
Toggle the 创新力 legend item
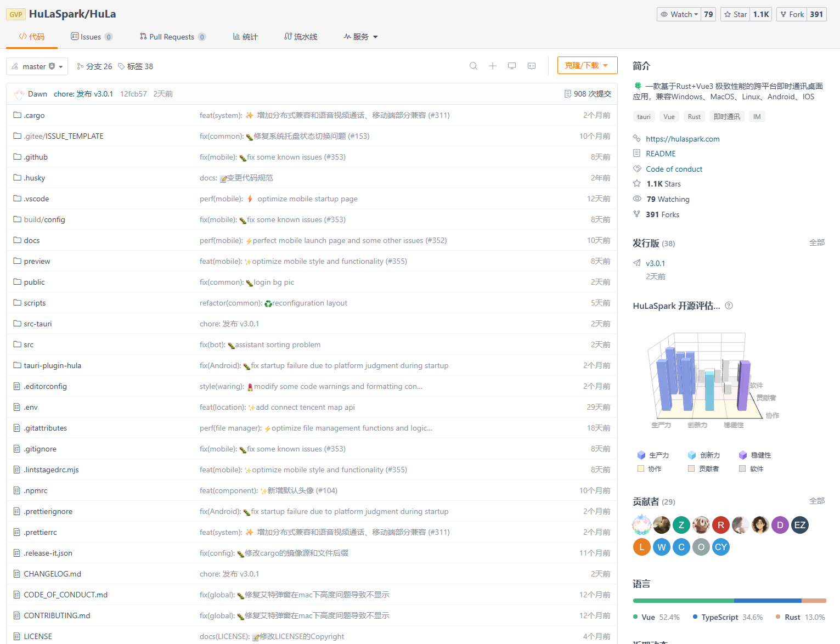(704, 455)
